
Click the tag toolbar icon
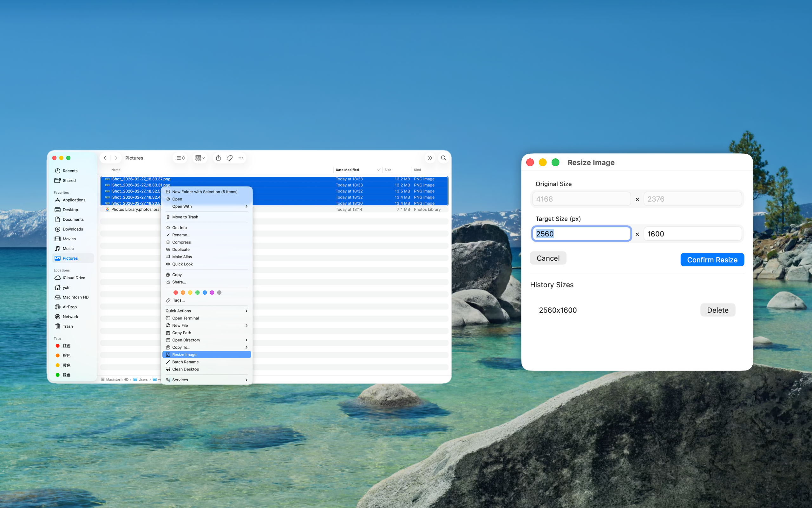pos(230,158)
